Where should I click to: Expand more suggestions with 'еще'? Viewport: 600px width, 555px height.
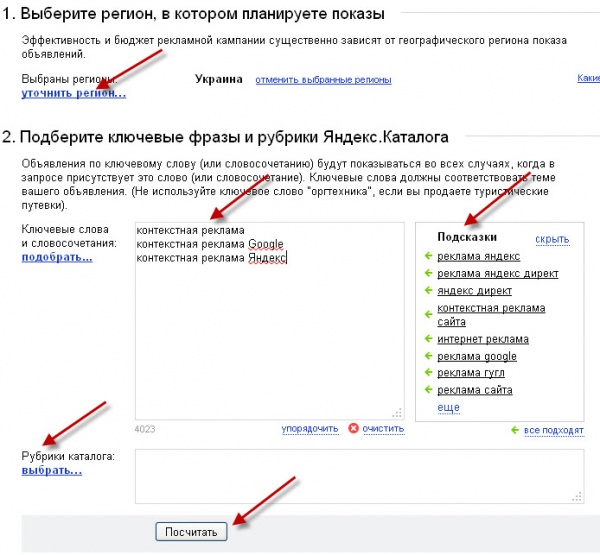[448, 408]
